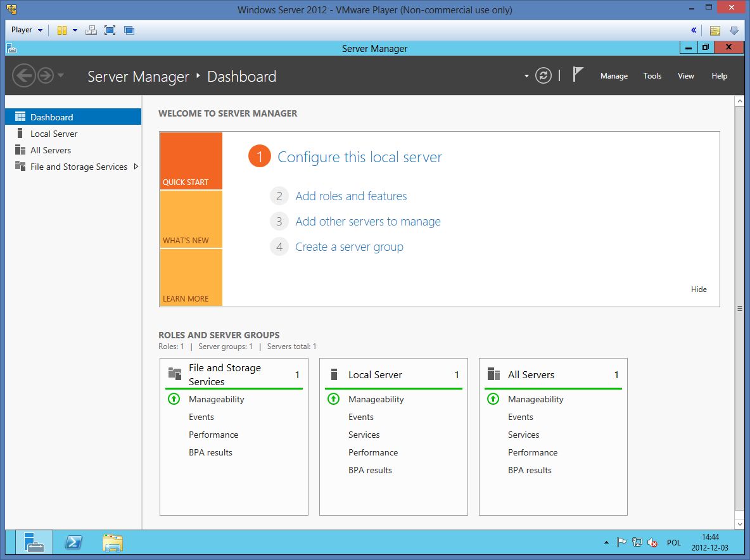
Task: Click the muted volume icon in system tray
Action: tap(652, 542)
